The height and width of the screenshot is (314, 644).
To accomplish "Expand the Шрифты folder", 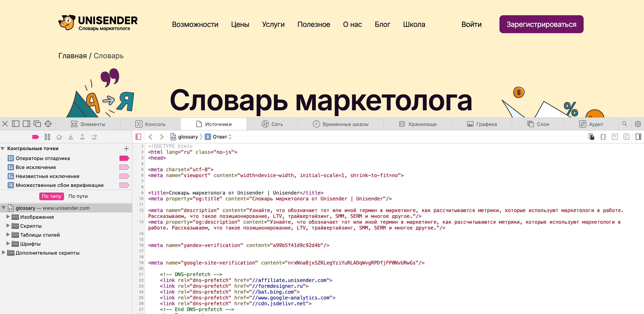I will 8,244.
